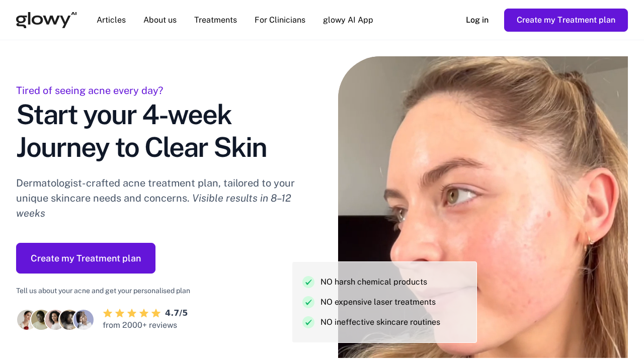This screenshot has height=362, width=644.
Task: Click the 4.7/5 rating score
Action: (x=176, y=313)
